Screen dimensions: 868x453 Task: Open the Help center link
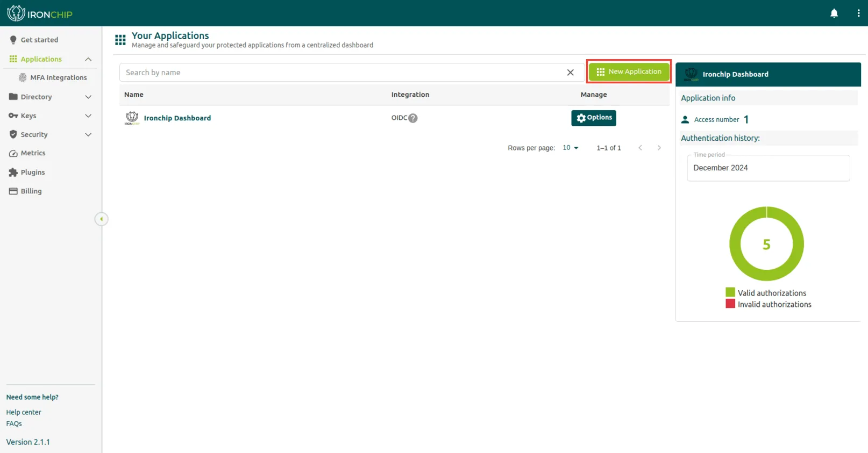coord(24,412)
